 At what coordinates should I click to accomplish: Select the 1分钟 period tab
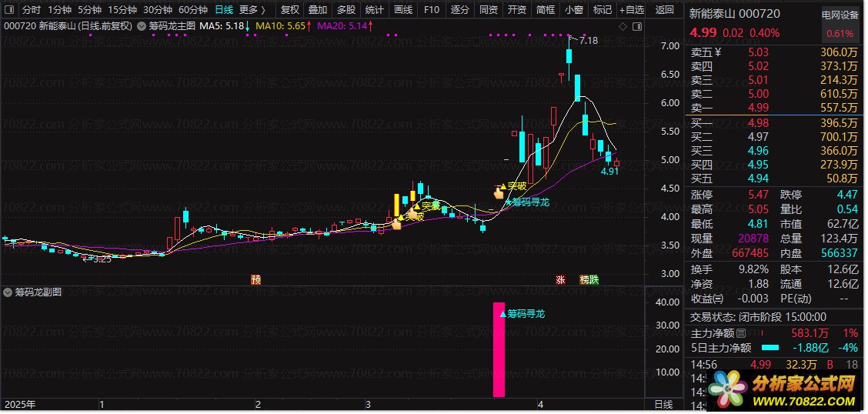[x=59, y=9]
